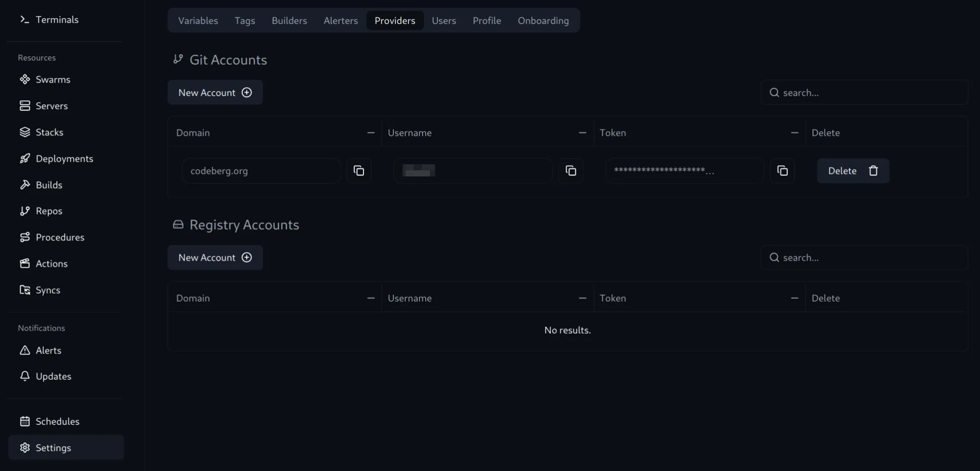Click the masked token field
The width and height of the screenshot is (980, 471).
pos(684,171)
